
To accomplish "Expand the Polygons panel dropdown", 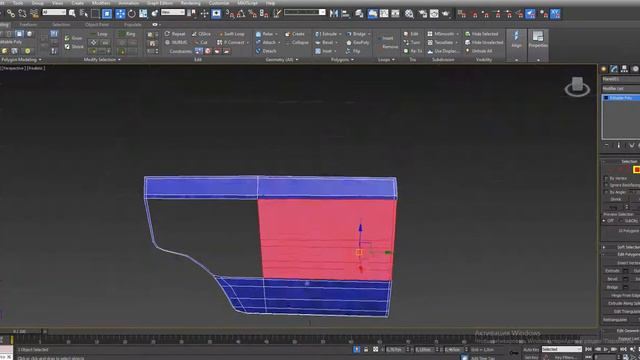I will 342,60.
